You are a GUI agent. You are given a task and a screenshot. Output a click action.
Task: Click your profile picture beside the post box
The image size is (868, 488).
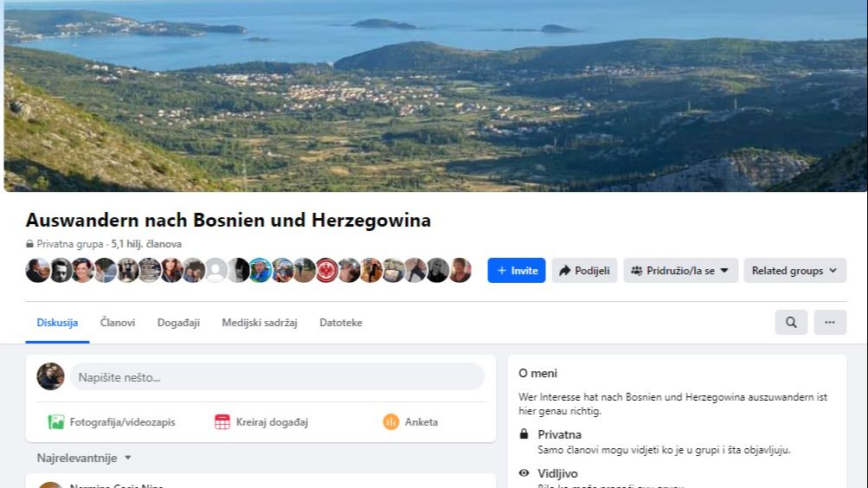50,376
